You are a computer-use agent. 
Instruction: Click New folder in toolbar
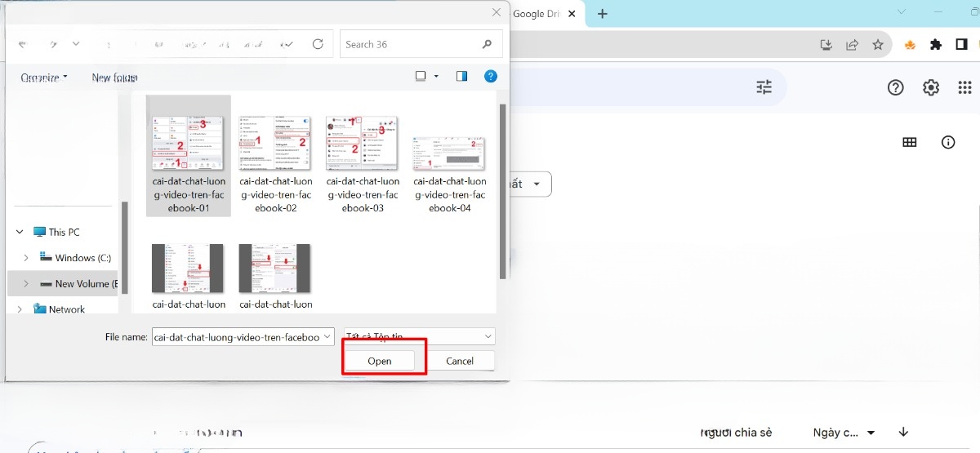point(114,78)
